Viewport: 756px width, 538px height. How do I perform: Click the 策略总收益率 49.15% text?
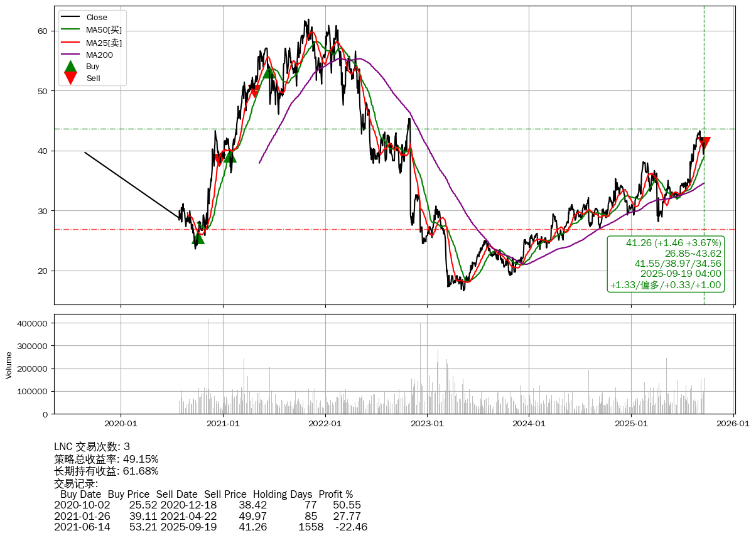tap(106, 459)
